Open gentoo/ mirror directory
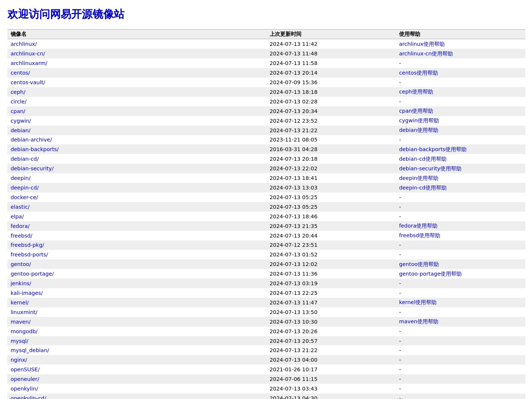Image resolution: width=532 pixels, height=399 pixels. click(21, 264)
